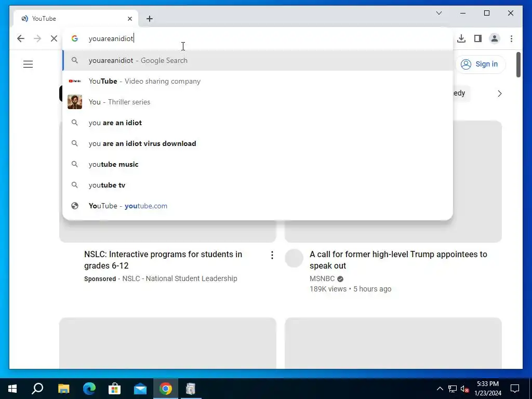Open 'YouTube - youtube.com' suggestion
The width and height of the screenshot is (532, 399).
(x=258, y=206)
